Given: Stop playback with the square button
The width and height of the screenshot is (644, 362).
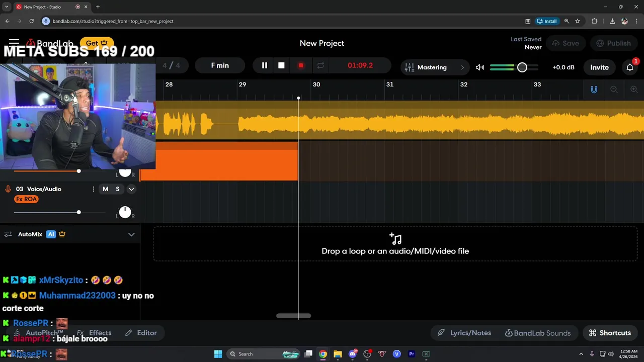Looking at the screenshot, I should [x=281, y=65].
